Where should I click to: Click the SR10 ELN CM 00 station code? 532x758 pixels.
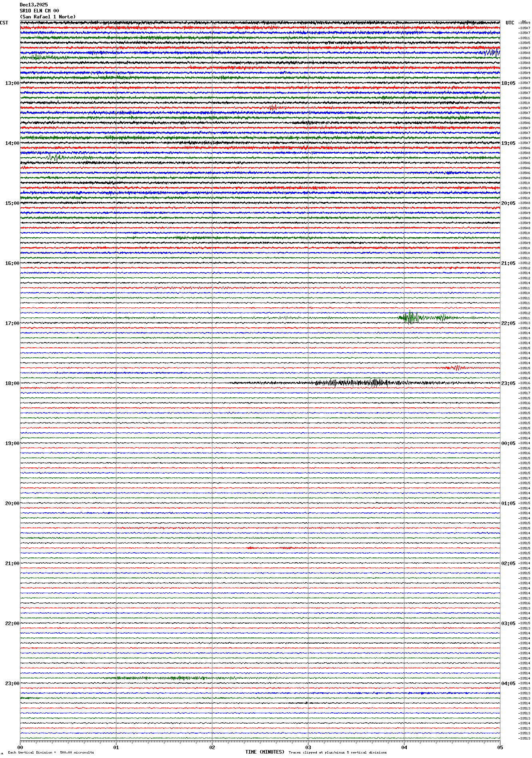pos(39,11)
